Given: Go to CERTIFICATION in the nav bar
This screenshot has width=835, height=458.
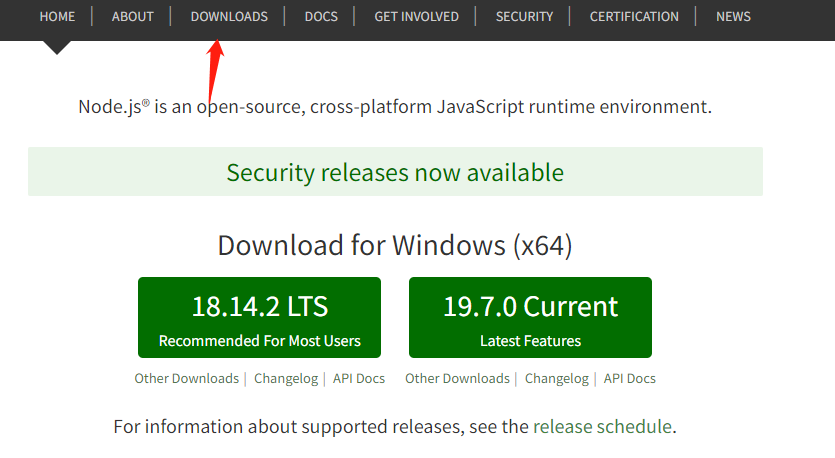Looking at the screenshot, I should click(x=634, y=17).
